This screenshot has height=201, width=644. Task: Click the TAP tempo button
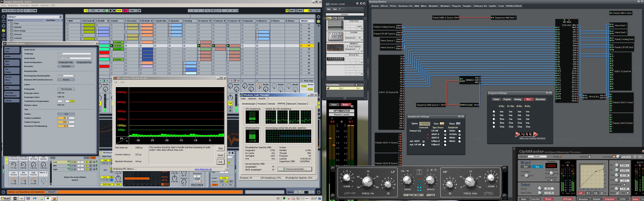(5, 11)
